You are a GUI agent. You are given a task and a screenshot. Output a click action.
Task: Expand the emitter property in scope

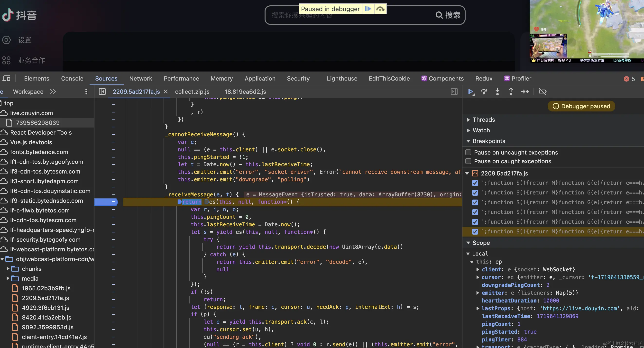(x=478, y=293)
